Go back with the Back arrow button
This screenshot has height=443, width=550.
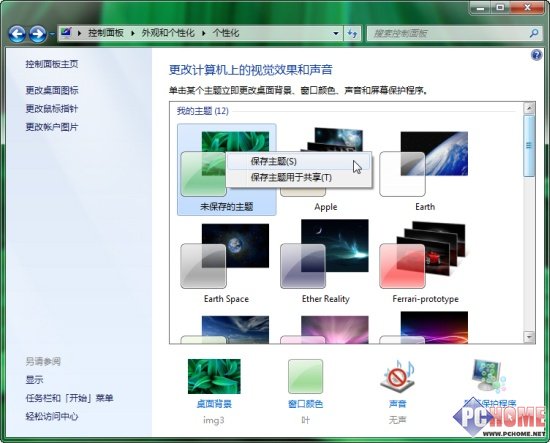(17, 34)
